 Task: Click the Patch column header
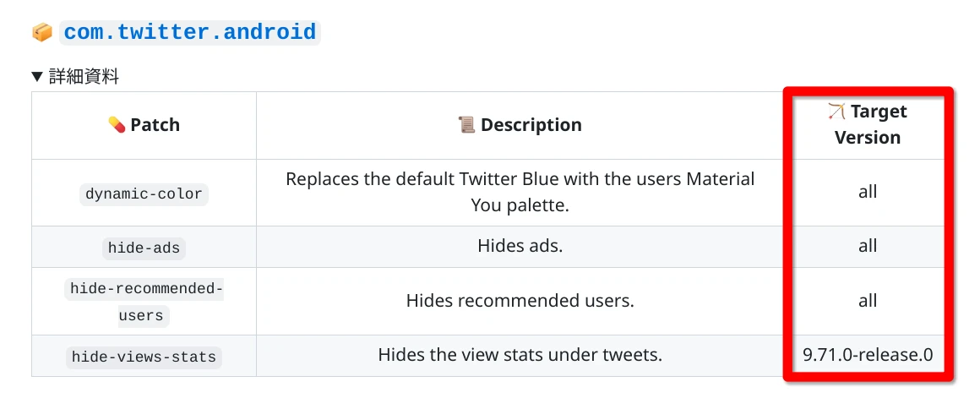155,125
